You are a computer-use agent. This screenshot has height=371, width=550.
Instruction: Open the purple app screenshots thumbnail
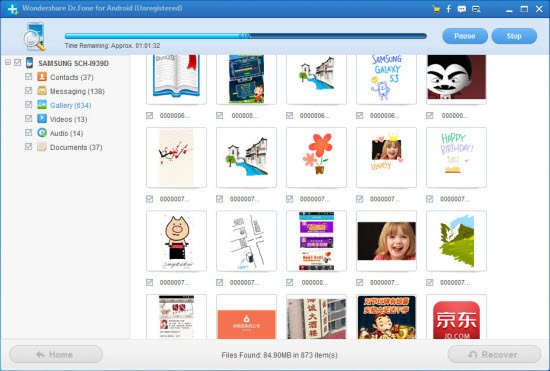coord(316,241)
